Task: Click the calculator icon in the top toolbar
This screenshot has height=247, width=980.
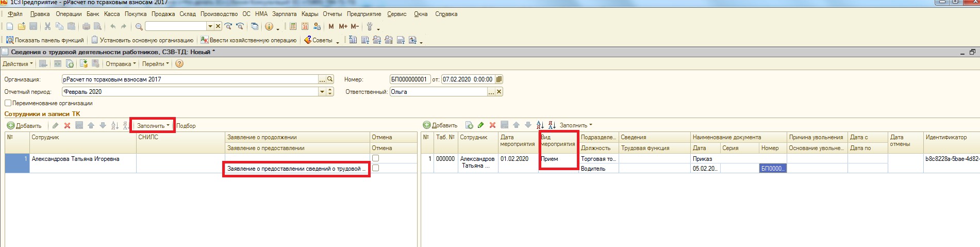Action: (x=293, y=26)
